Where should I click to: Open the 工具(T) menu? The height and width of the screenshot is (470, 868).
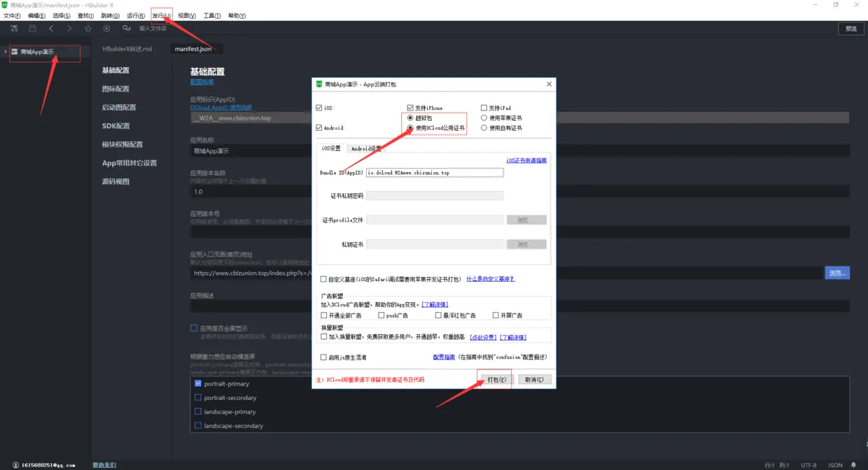[x=212, y=15]
